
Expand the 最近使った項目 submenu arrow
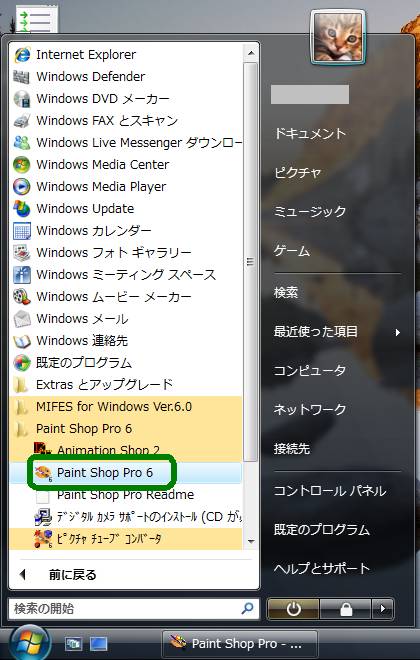tap(397, 332)
